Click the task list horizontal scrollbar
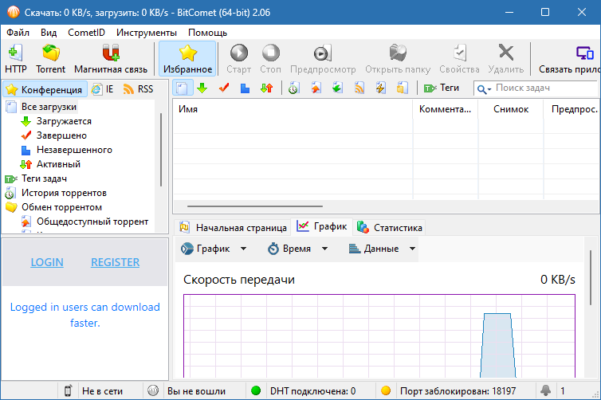This screenshot has height=400, width=601. 255,206
